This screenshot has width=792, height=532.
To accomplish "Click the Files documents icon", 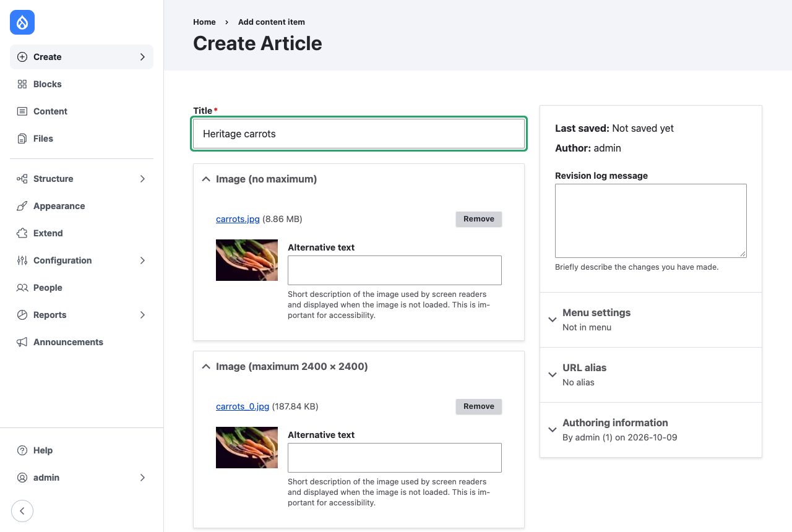I will point(22,139).
